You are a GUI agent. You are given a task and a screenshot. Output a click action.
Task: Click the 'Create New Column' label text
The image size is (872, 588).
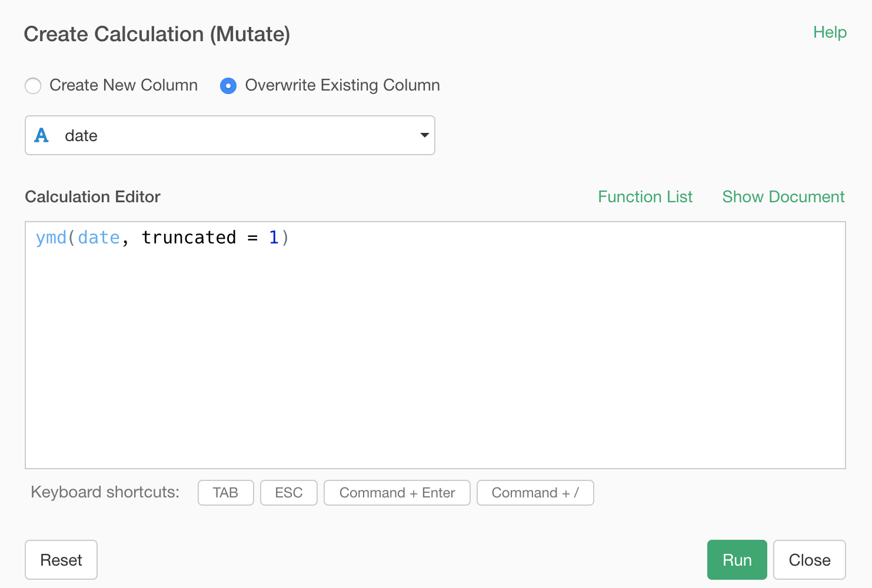coord(124,85)
